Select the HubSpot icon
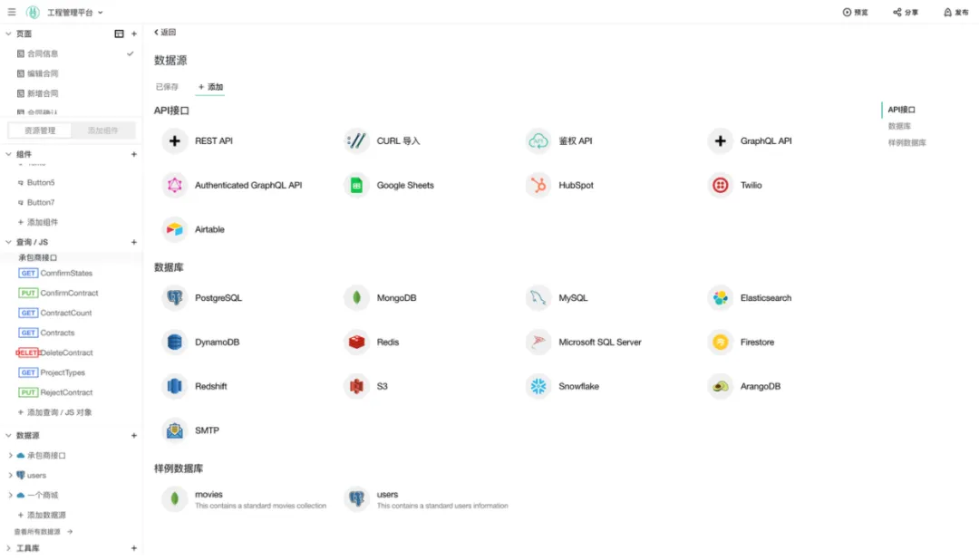 tap(538, 186)
